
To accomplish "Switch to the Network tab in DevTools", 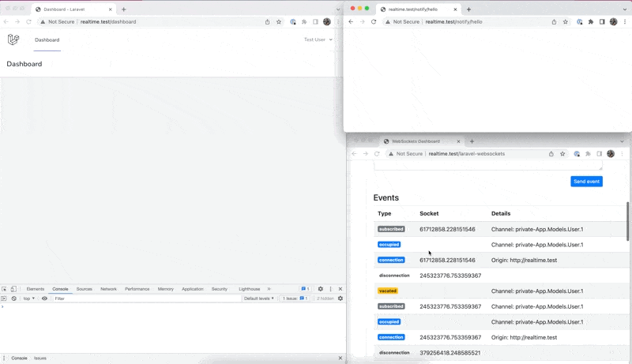I will (x=108, y=289).
